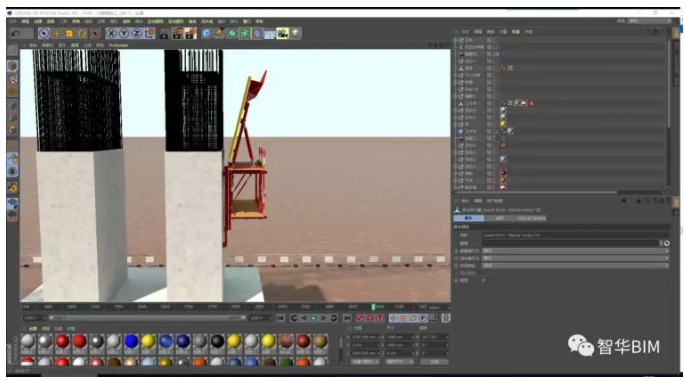
Task: Open the highlighted Tags menu in Object Manager
Action: coord(516,32)
